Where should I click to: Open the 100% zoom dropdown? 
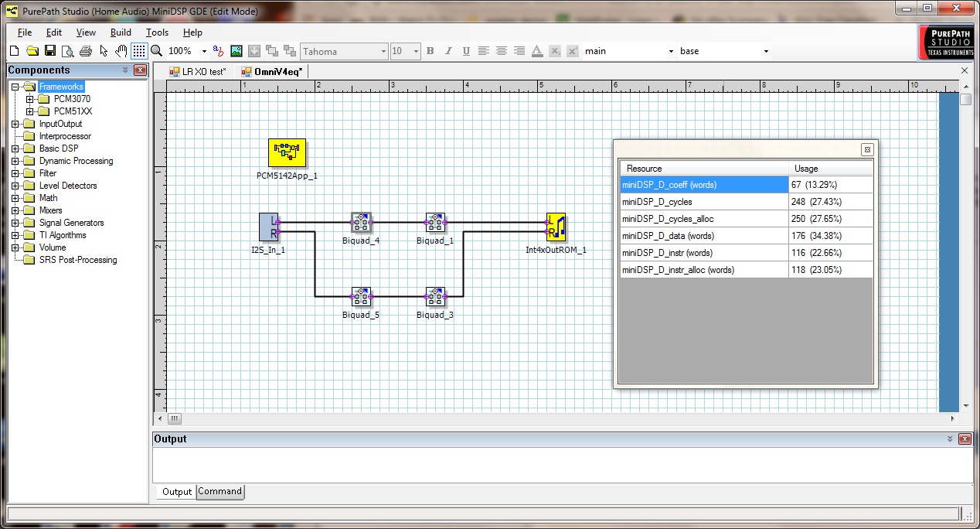(x=204, y=51)
